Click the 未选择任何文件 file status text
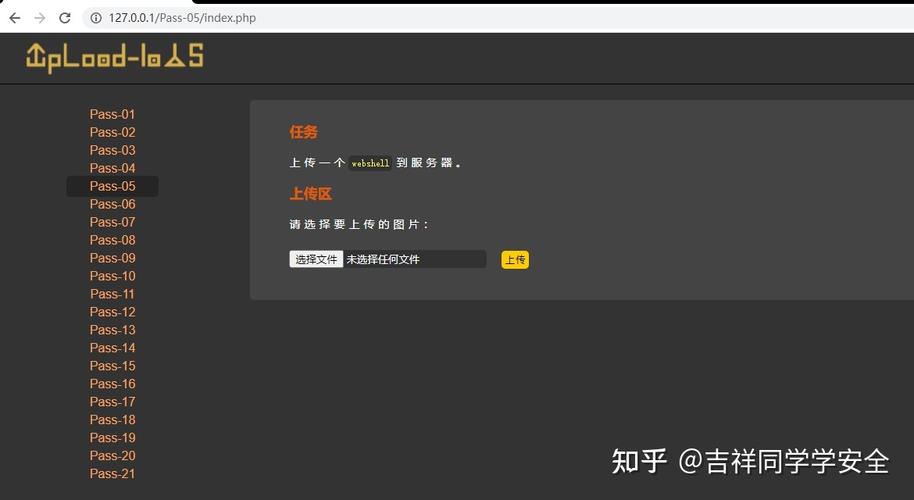The height and width of the screenshot is (500, 914). [383, 259]
